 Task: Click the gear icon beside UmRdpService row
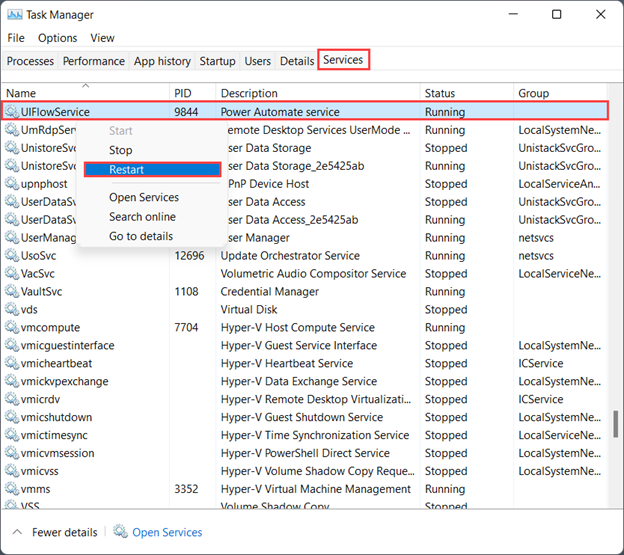12,130
